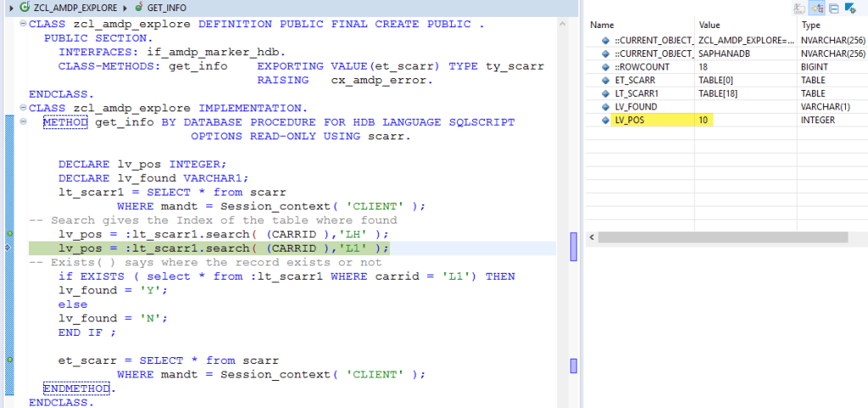The image size is (868, 408).
Task: Click ty_scarr type in CLASS-METHODS line
Action: [x=515, y=66]
